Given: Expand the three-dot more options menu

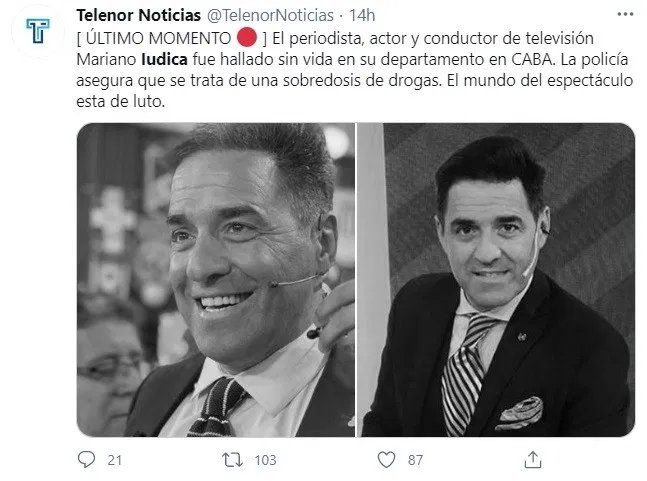Looking at the screenshot, I should coord(625,14).
